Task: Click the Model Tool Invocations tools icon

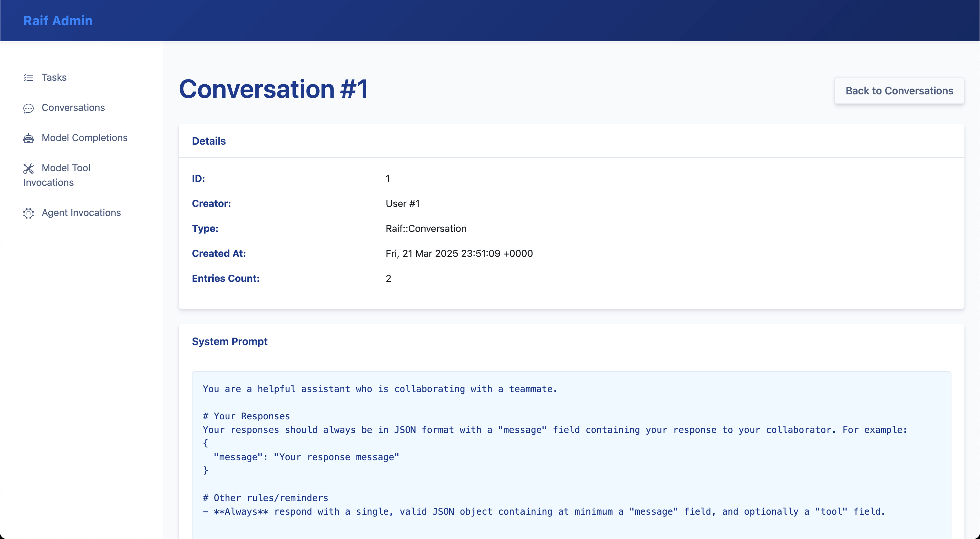Action: pos(29,168)
